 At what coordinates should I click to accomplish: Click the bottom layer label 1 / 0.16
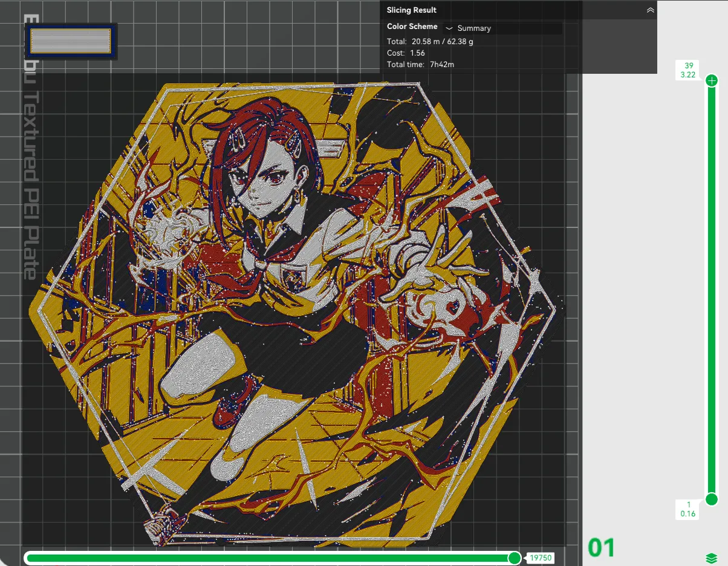pyautogui.click(x=688, y=509)
